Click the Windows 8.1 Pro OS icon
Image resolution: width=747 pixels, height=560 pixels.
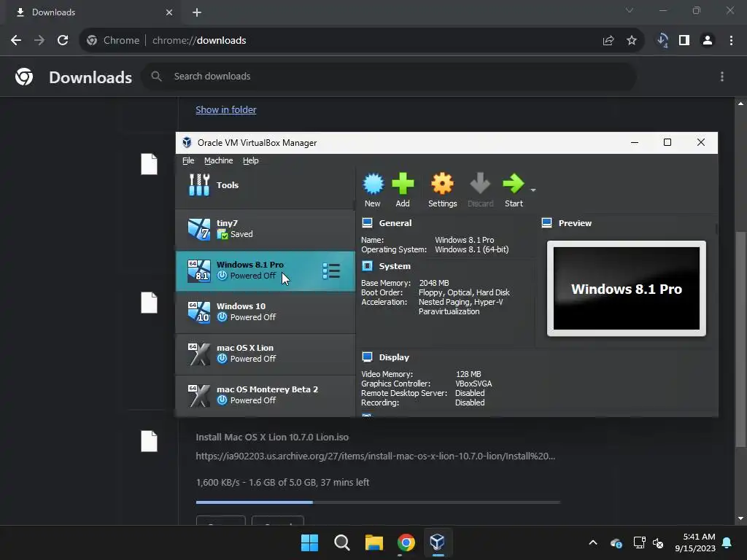coord(198,271)
